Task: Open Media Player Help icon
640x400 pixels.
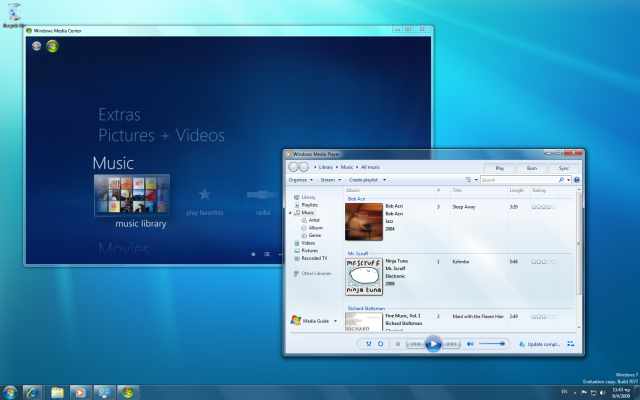Action: (x=577, y=180)
